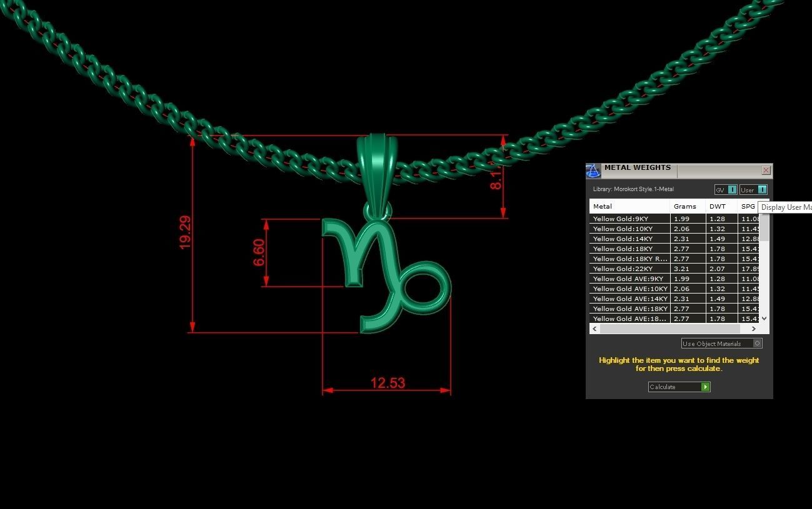Viewport: 812px width, 509px height.
Task: Click the SPG column header
Action: [x=748, y=207]
